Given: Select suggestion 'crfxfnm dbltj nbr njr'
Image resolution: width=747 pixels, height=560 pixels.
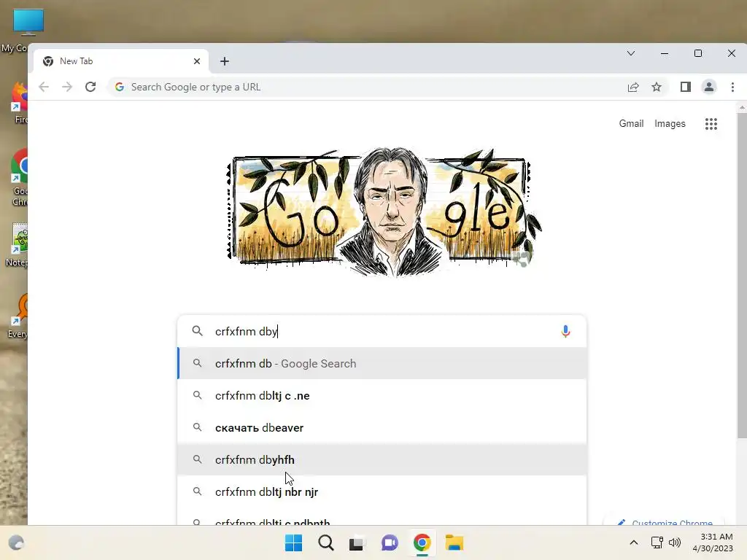Looking at the screenshot, I should 382,491.
